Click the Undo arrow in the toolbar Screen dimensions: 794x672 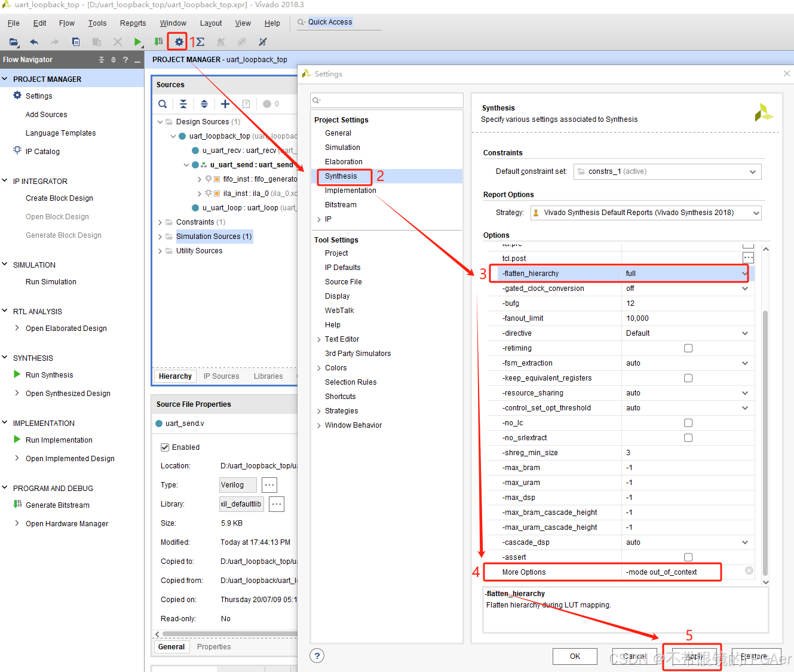coord(34,42)
